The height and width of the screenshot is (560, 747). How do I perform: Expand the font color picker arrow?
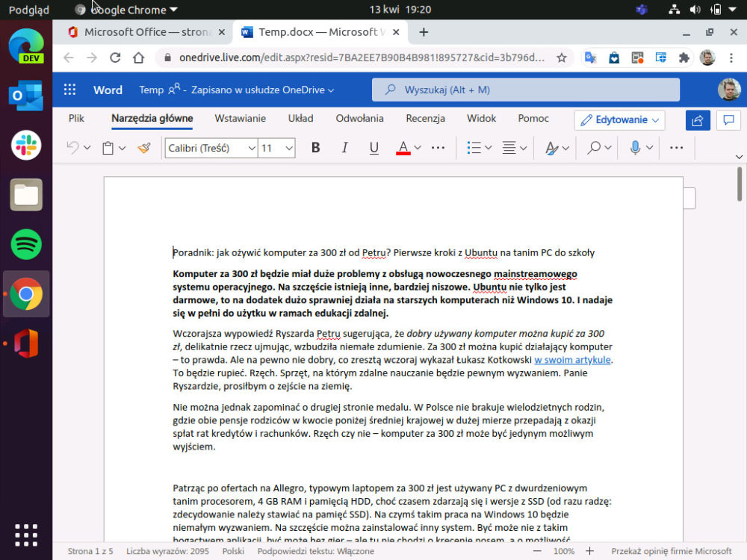tap(418, 148)
